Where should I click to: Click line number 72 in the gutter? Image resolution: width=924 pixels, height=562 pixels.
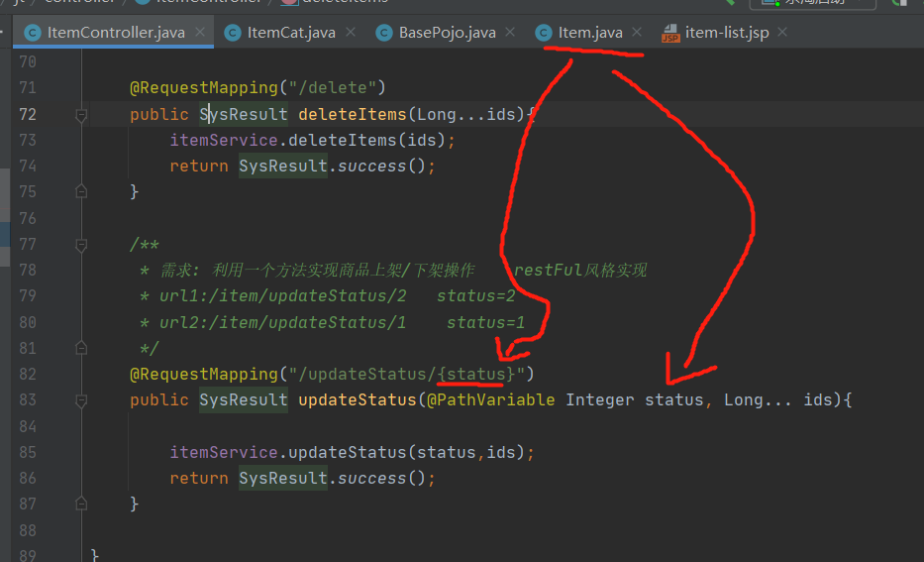click(x=28, y=114)
